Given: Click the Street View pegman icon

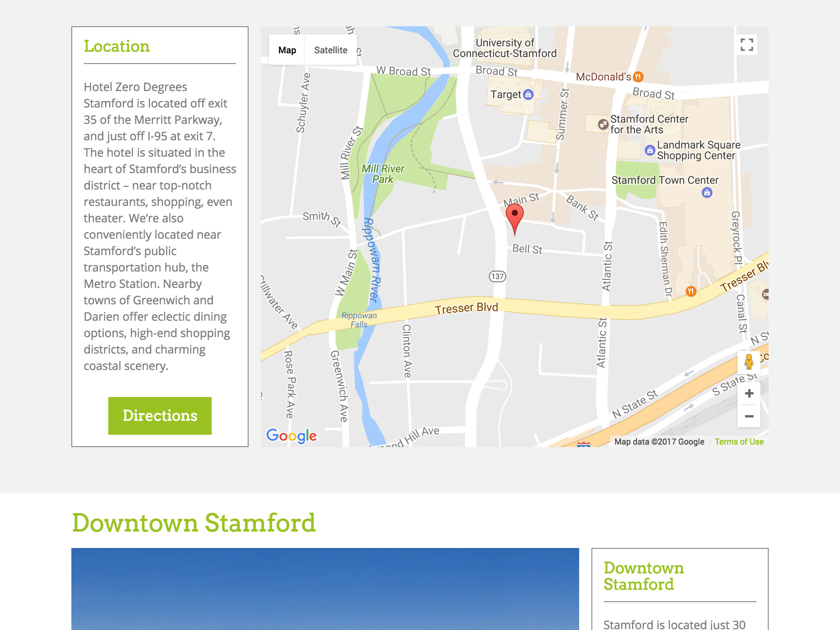Looking at the screenshot, I should pyautogui.click(x=749, y=362).
